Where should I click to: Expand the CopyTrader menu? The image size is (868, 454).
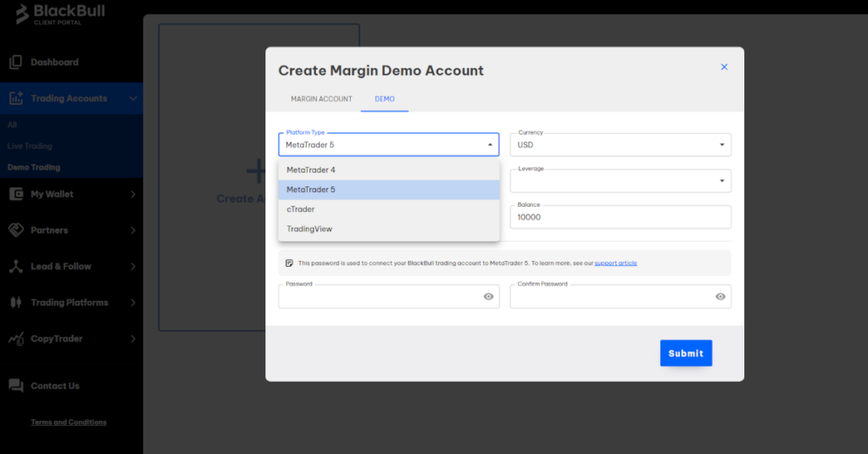(x=133, y=339)
